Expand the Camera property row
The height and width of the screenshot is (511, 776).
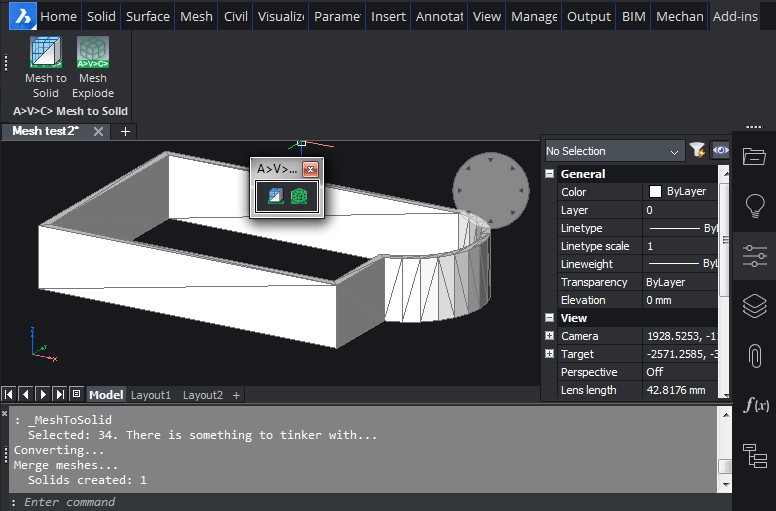point(549,336)
